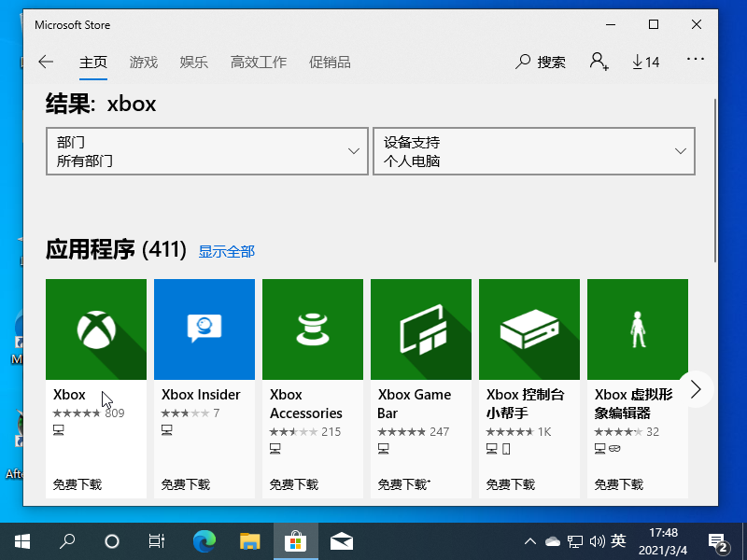Image resolution: width=747 pixels, height=560 pixels.
Task: Open the Xbox app tile icon
Action: [x=96, y=329]
